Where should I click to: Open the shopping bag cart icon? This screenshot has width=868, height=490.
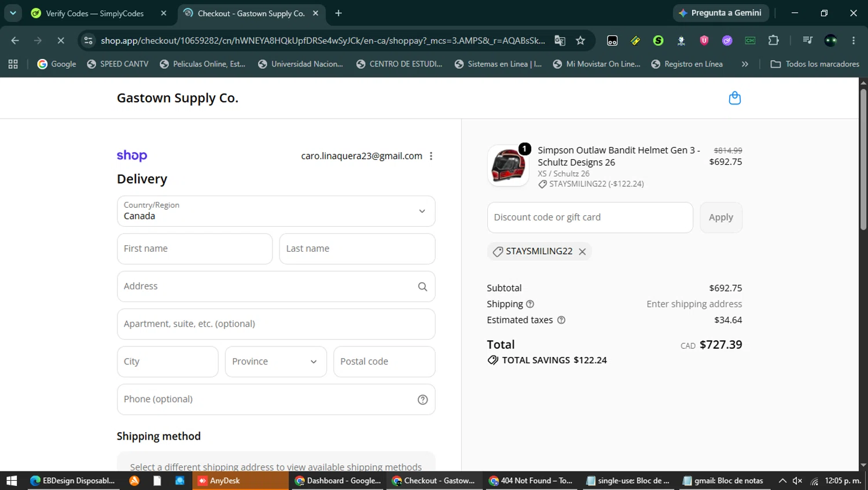tap(734, 98)
